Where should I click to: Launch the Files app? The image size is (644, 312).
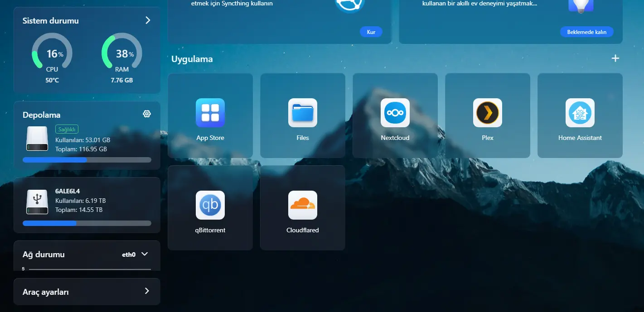pos(303,115)
